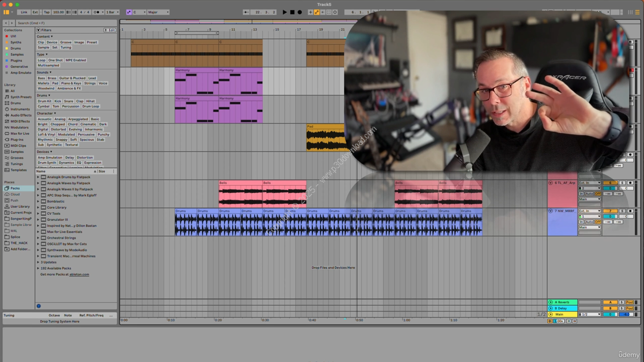Select the Arpeggiated character tag
The image size is (644, 362).
(78, 119)
